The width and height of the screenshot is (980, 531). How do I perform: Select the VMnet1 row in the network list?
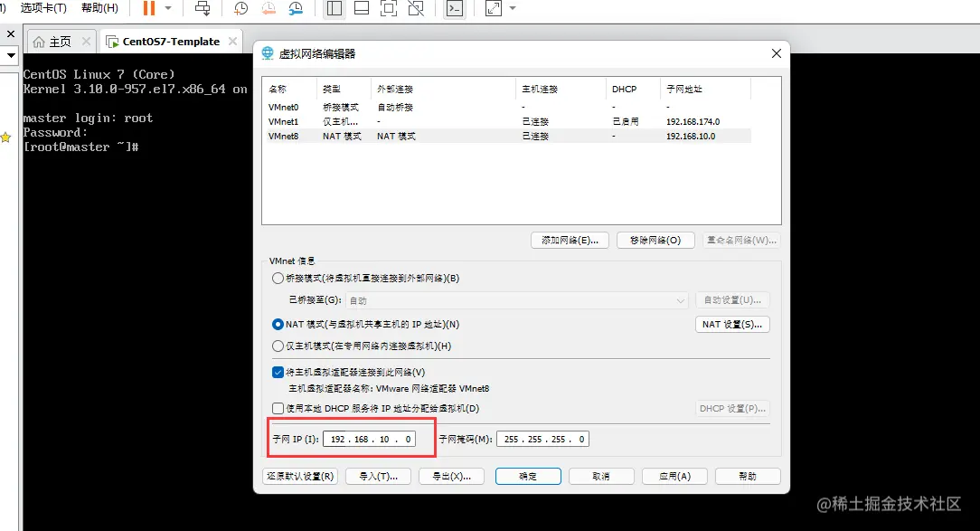[x=509, y=121]
